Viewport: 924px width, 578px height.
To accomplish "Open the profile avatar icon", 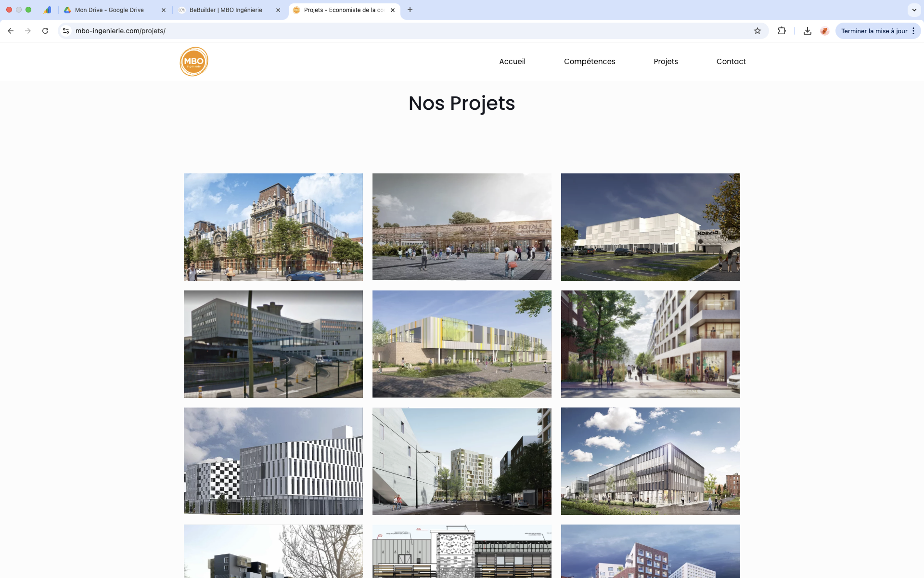I will pos(824,31).
